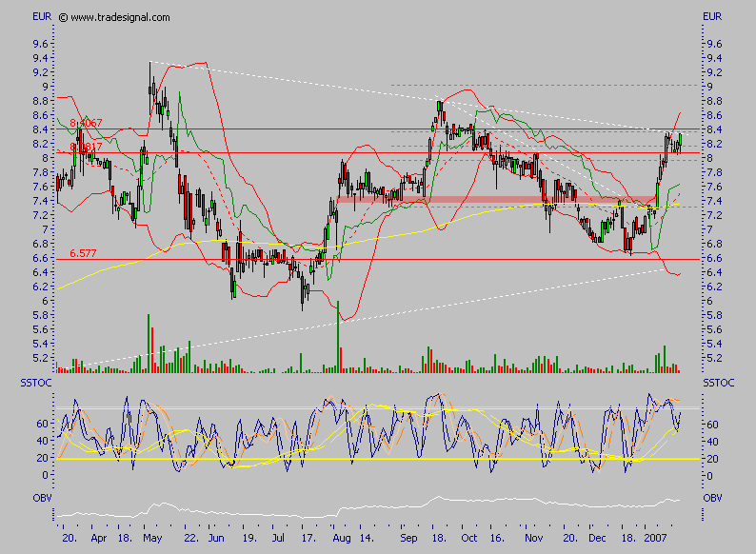Click the EUR label on right axis

click(x=712, y=17)
